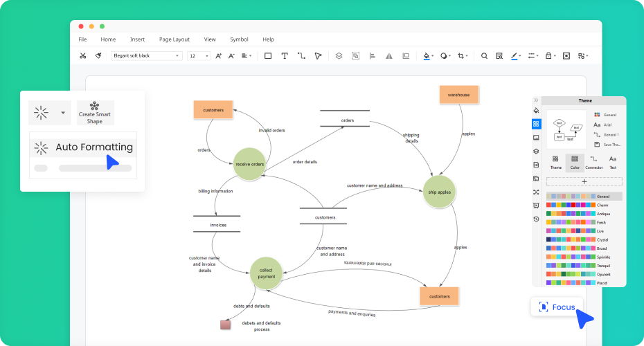Click the Focus button

557,307
